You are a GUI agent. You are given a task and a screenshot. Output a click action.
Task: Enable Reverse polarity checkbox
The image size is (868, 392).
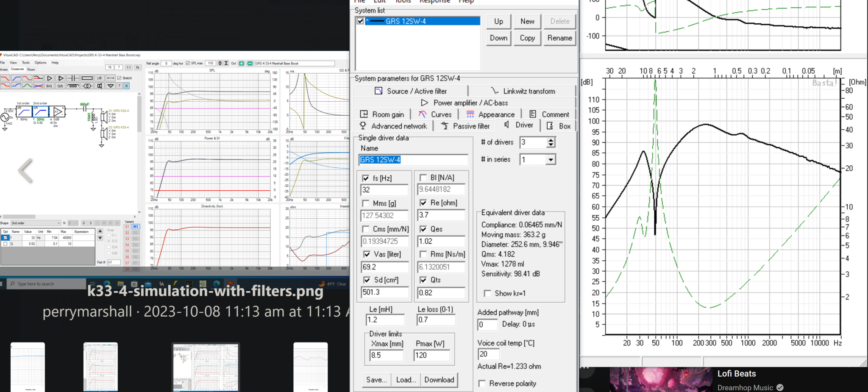[482, 384]
